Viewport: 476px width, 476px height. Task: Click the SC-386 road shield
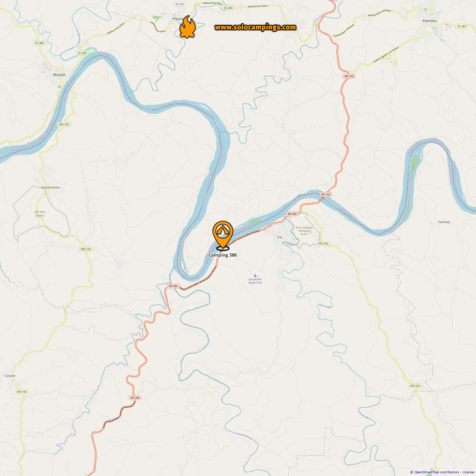pyautogui.click(x=39, y=43)
